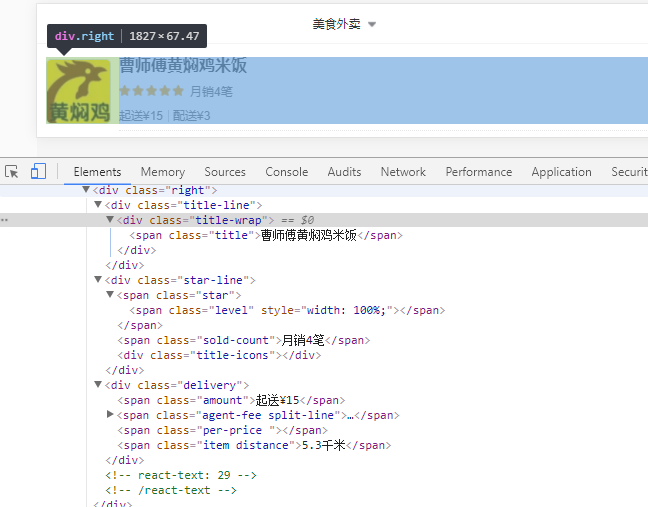This screenshot has width=648, height=507.
Task: Click the /react-text comment line
Action: 171,490
